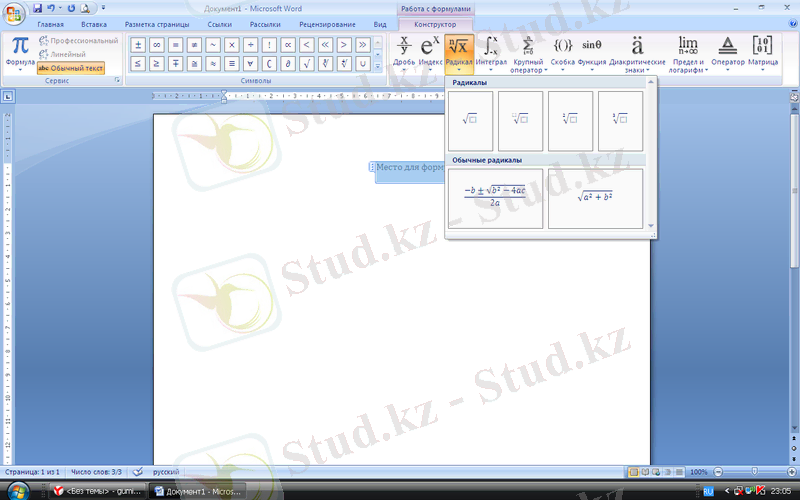Click the Redo icon in Quick Access toolbar
The image size is (800, 500).
pos(71,8)
